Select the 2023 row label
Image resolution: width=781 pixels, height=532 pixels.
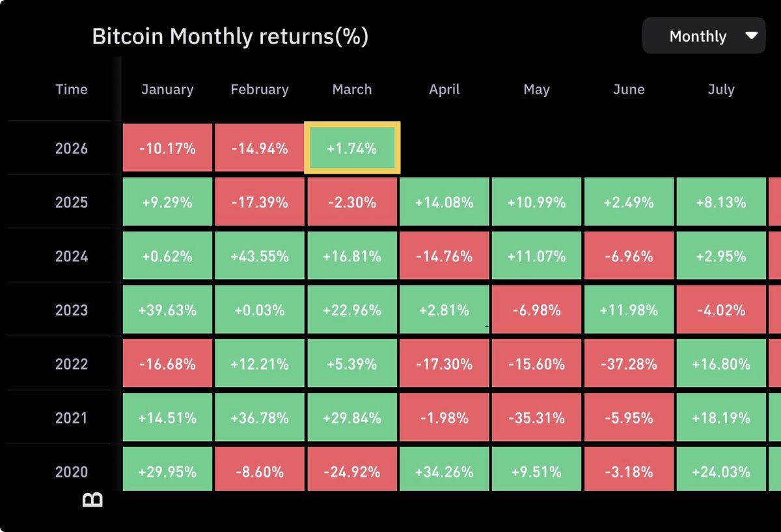pos(72,310)
